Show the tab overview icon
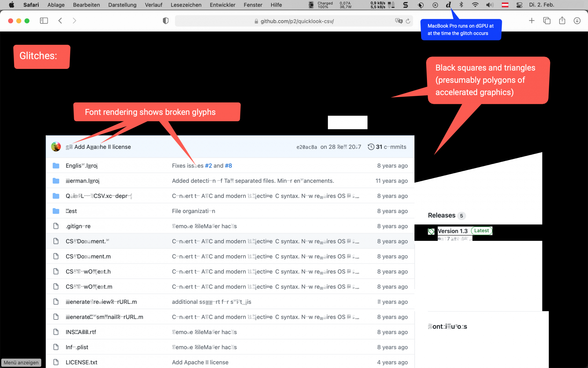This screenshot has width=588, height=368. (x=547, y=21)
